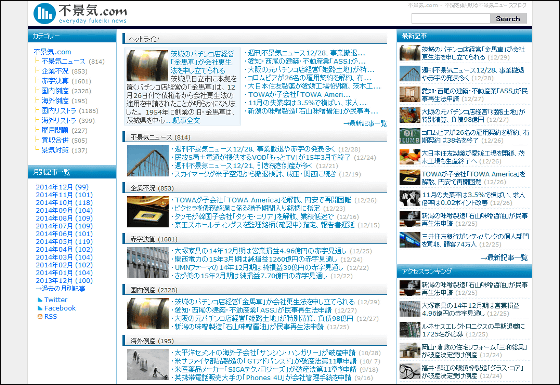Click the 不景気.com bar chart logo

(x=44, y=14)
